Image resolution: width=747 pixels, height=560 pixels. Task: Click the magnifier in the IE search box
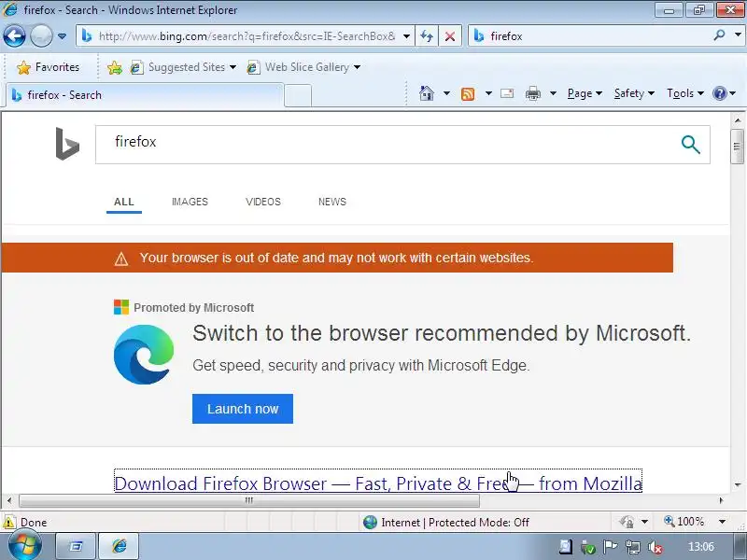point(719,35)
